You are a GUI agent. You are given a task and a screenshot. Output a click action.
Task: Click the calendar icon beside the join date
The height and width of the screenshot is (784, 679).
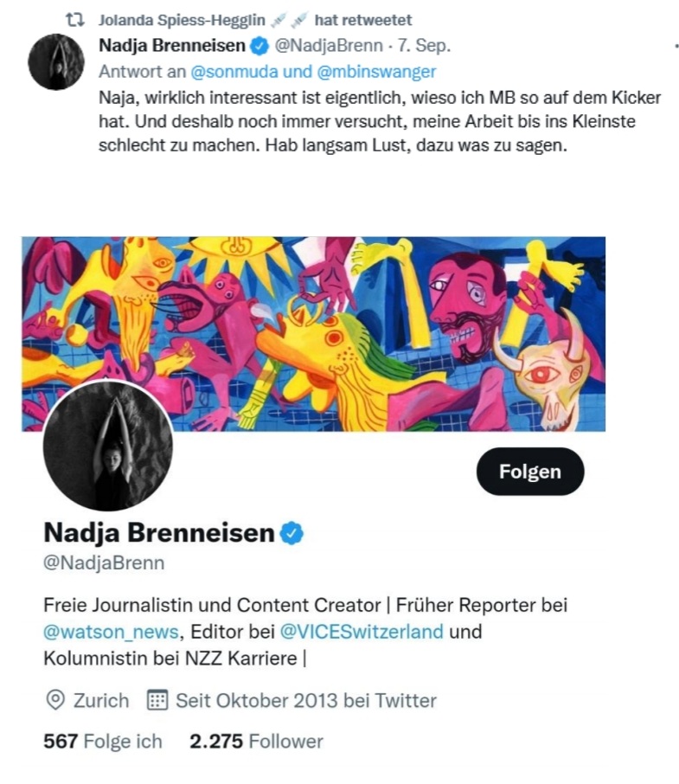(x=157, y=700)
